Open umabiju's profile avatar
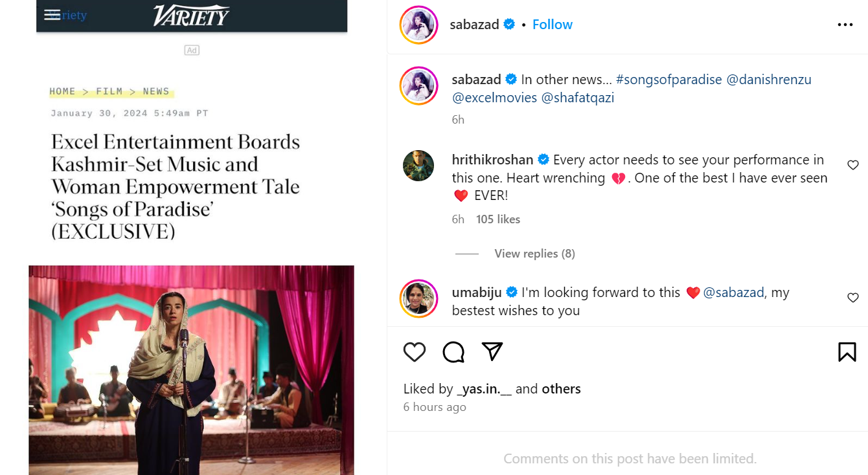868x475 pixels. pyautogui.click(x=418, y=299)
